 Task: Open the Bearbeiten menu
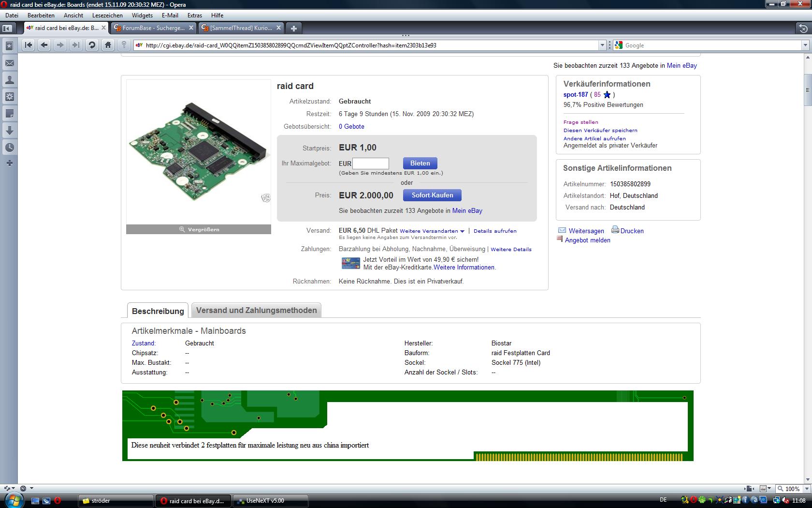41,15
